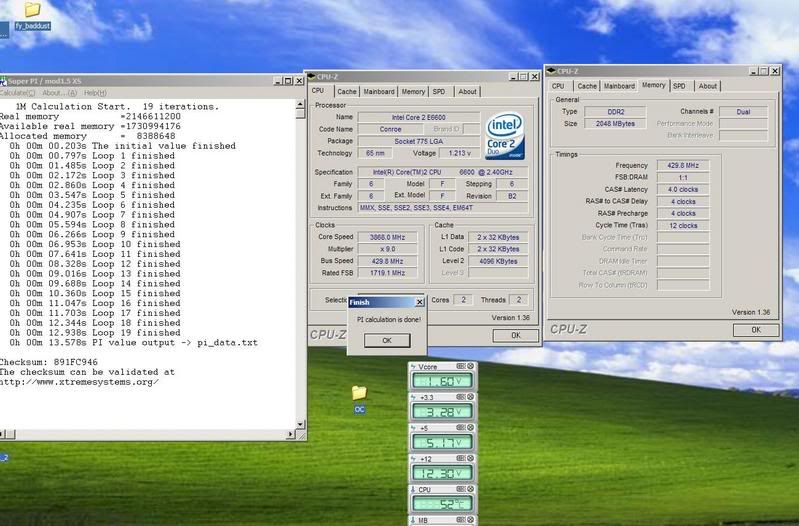Click the CAS# Latency value '4.0 clocks'
Image resolution: width=799 pixels, height=526 pixels.
click(683, 190)
